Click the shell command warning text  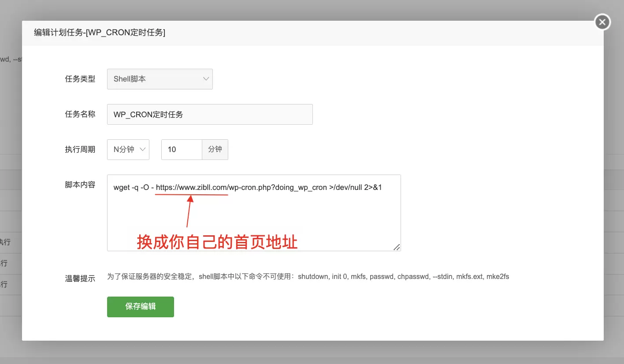(308, 277)
